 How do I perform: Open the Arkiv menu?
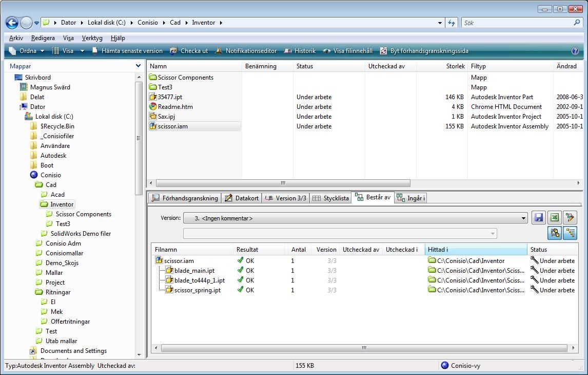16,38
